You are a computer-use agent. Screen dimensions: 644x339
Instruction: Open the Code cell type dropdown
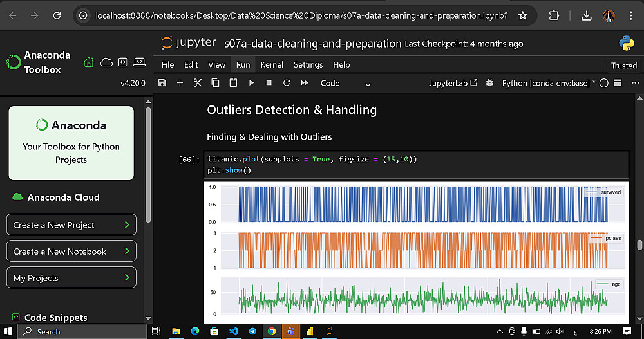(x=346, y=83)
